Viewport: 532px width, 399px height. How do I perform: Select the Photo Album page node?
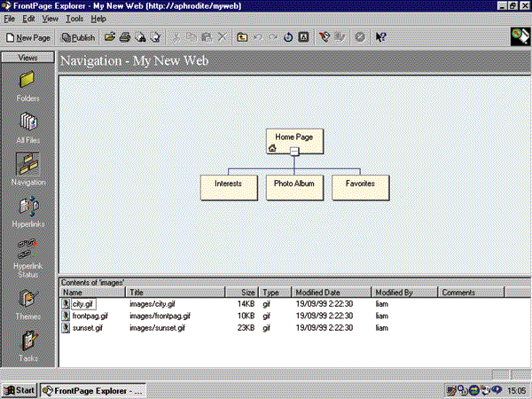pos(294,184)
